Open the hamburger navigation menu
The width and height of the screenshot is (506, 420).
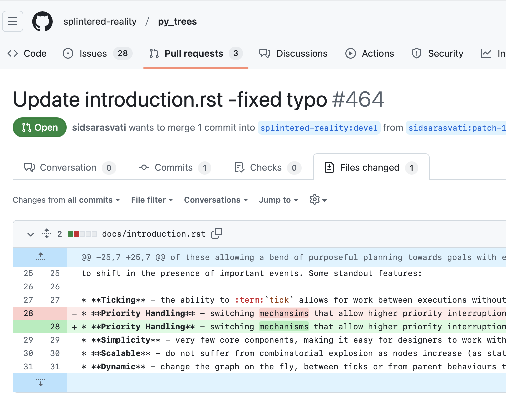(x=13, y=21)
